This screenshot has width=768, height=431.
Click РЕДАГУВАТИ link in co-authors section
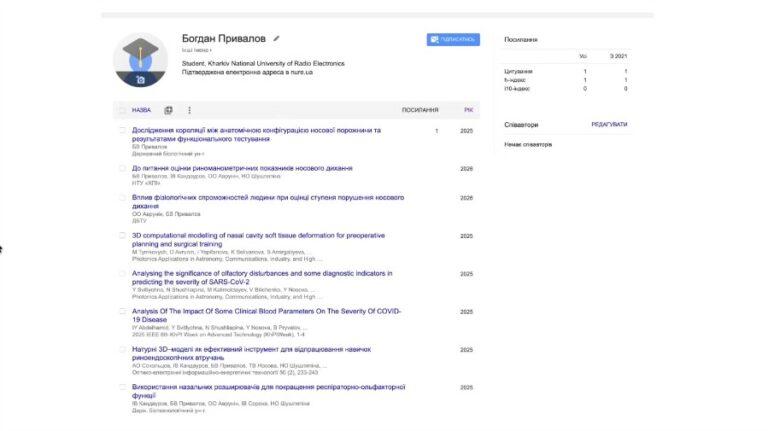[x=609, y=124]
